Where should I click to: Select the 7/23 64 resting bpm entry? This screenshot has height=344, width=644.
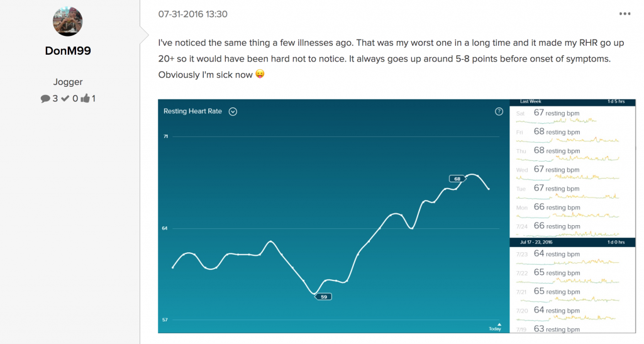(572, 256)
